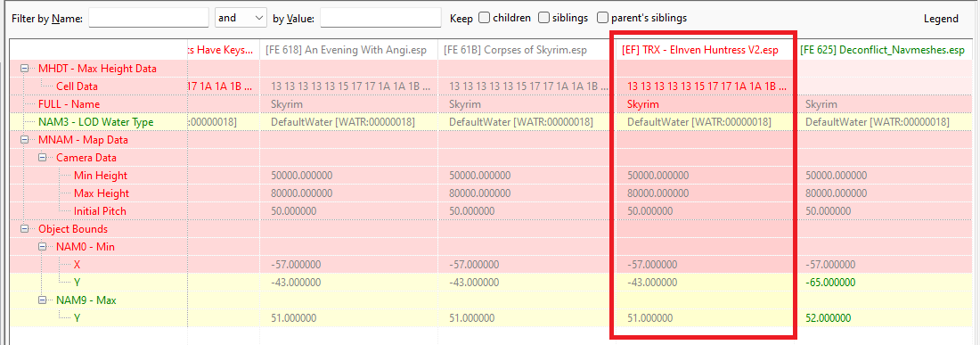Collapse the MHDT - Max Height Data node
The image size is (980, 345).
click(x=24, y=68)
